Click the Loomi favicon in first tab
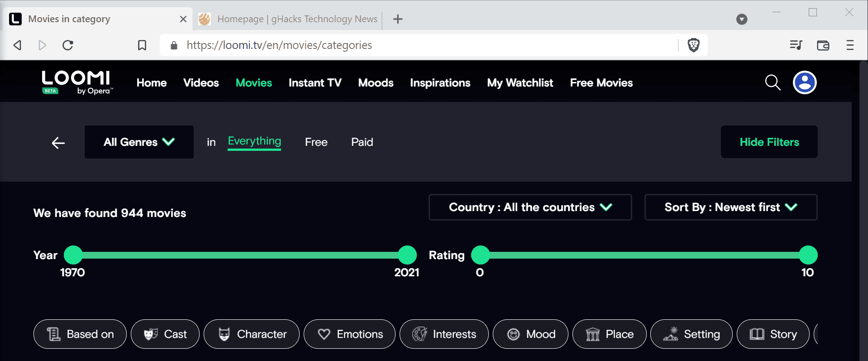Image resolution: width=868 pixels, height=361 pixels. [16, 19]
